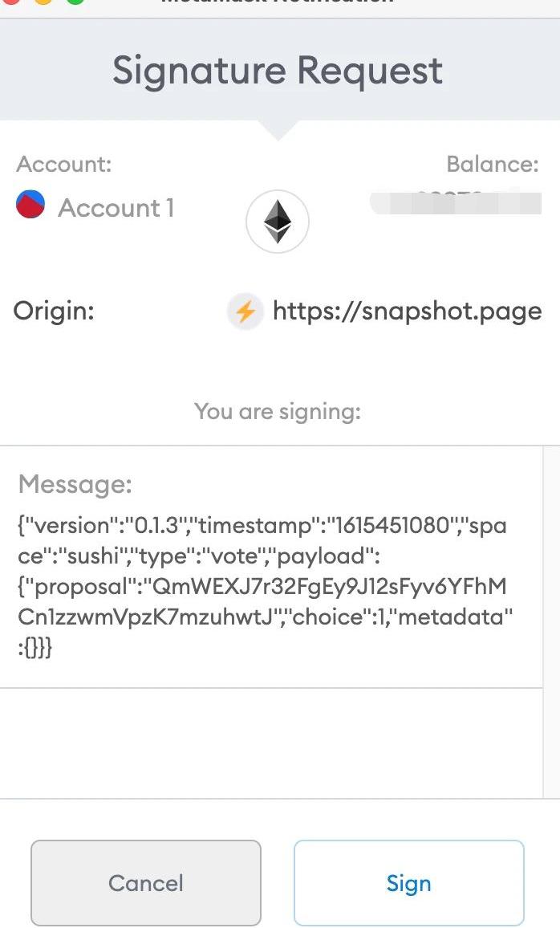Click the Ethereum logo icon
This screenshot has height=928, width=560.
point(278,222)
